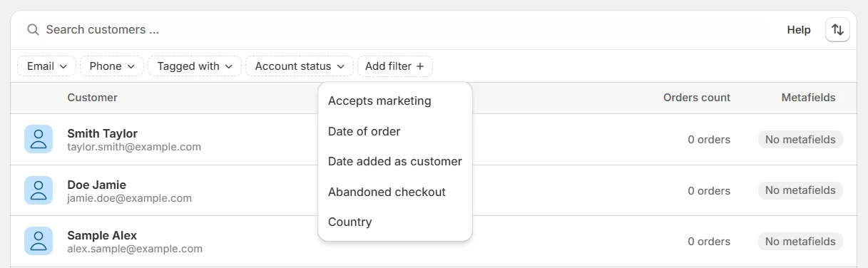Click Smith Taylor's No metafields badge
Screen dimensions: 868x268
tap(800, 140)
